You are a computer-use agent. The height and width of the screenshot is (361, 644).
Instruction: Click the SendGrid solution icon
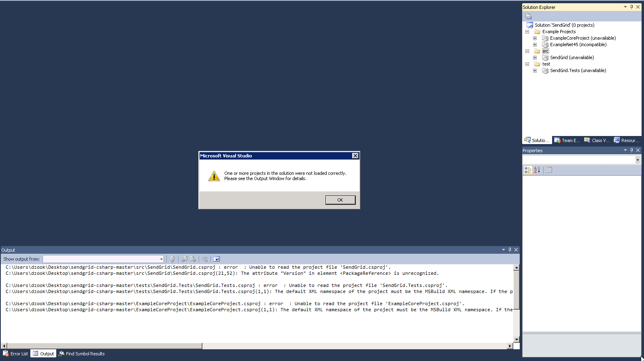(x=529, y=25)
